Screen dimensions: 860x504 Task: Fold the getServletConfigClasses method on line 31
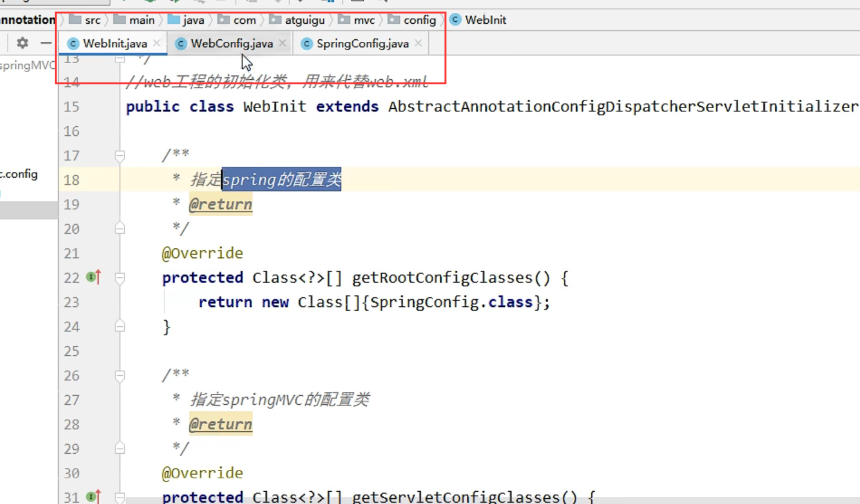(x=119, y=497)
